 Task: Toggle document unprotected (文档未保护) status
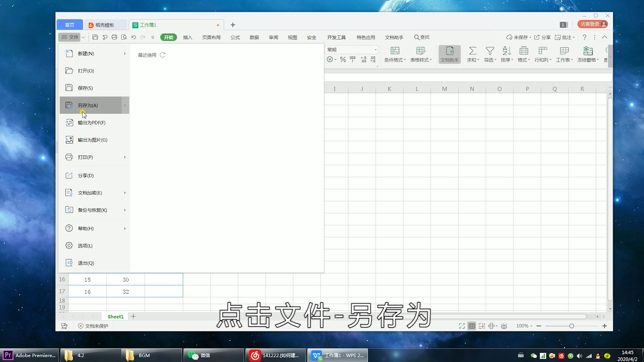pos(93,326)
